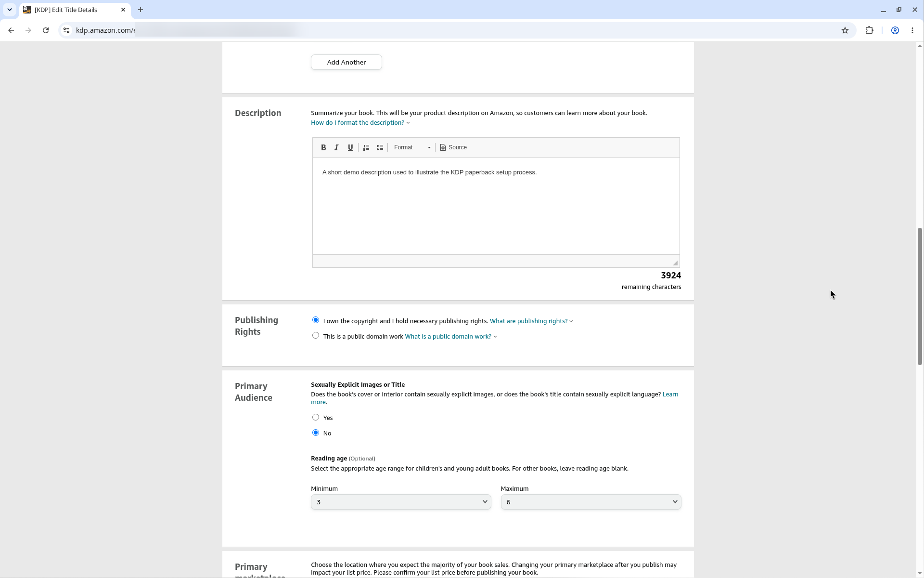The image size is (924, 578).
Task: Insert a bulleted list in description
Action: point(380,147)
